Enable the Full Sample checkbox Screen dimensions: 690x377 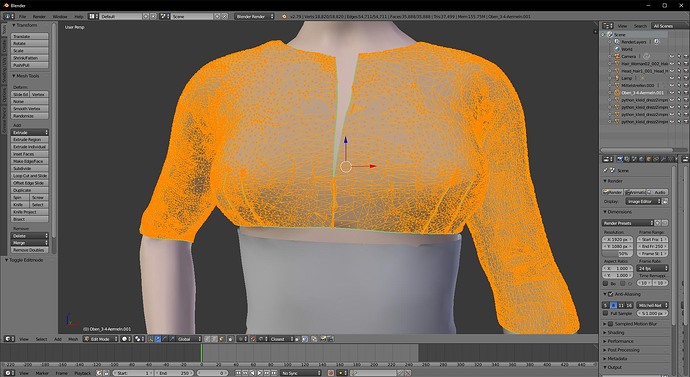606,313
